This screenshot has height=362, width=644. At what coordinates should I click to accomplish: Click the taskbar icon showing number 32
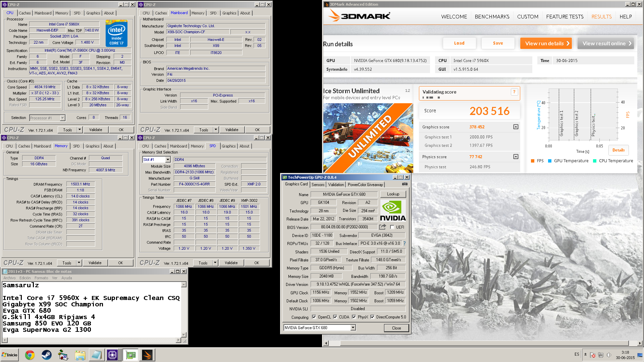click(63, 355)
